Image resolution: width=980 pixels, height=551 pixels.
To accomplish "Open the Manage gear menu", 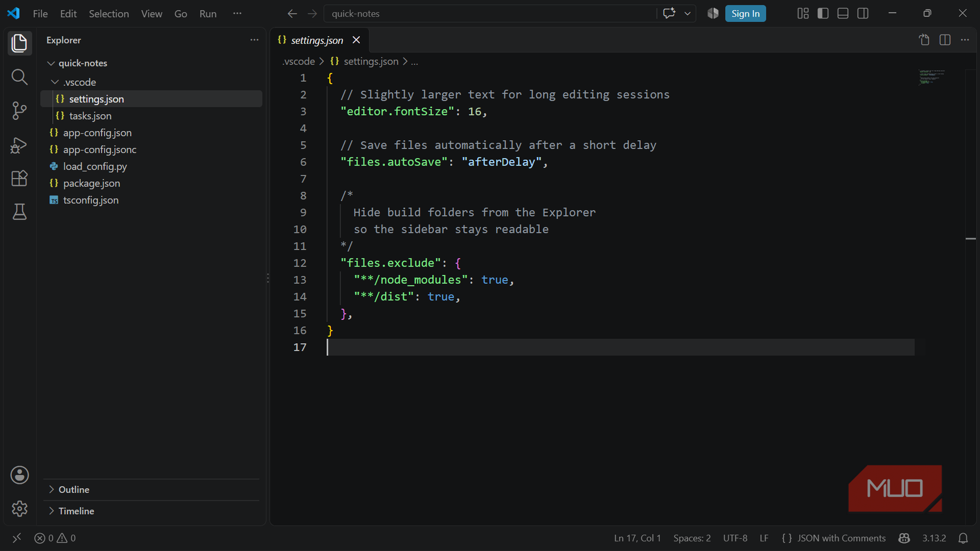I will [20, 509].
